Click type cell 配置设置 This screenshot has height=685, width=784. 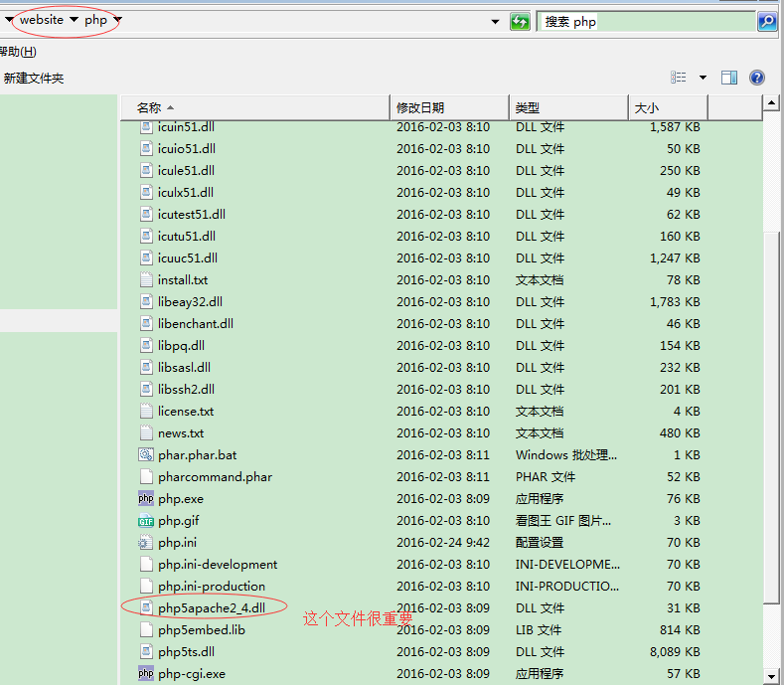[x=540, y=543]
